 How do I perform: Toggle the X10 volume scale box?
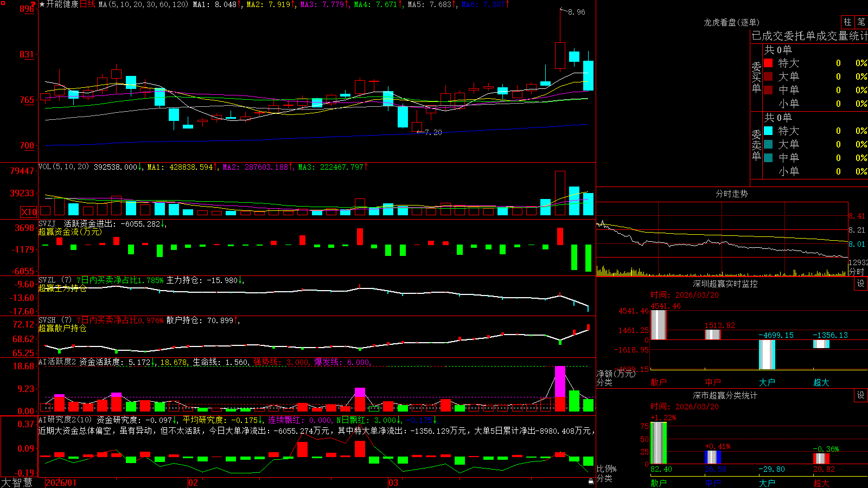pos(29,212)
